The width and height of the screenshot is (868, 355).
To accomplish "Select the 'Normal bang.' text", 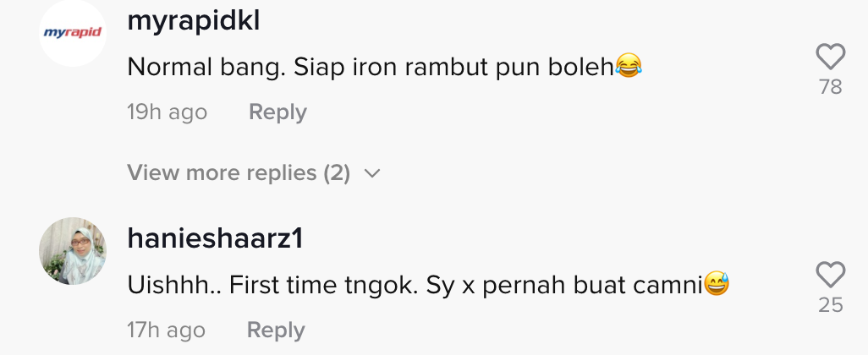I will (206, 67).
